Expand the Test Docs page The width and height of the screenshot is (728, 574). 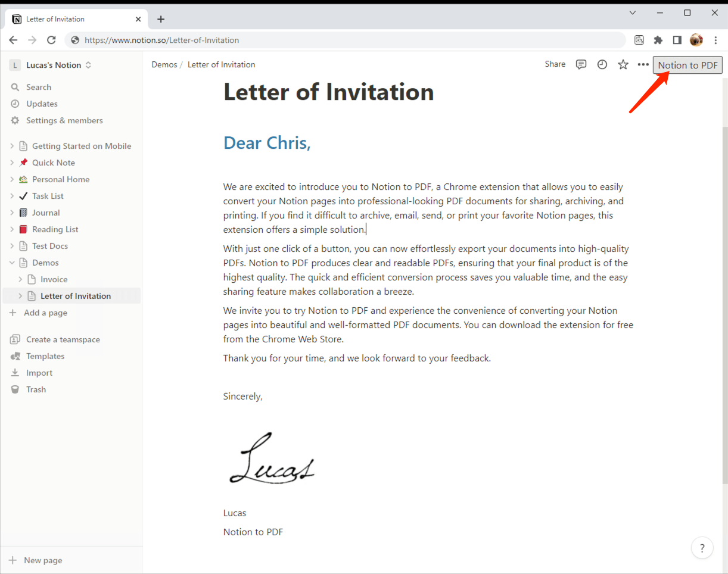(x=12, y=246)
